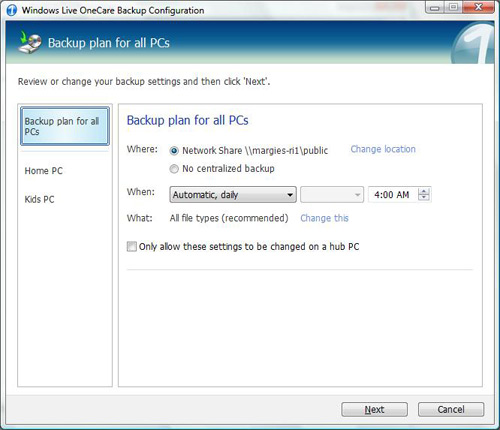Click the Change this link
The image size is (500, 430).
(324, 218)
